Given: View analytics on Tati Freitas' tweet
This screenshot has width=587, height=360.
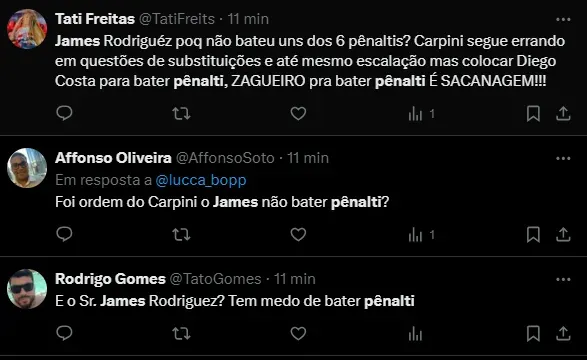Looking at the screenshot, I should coord(422,114).
